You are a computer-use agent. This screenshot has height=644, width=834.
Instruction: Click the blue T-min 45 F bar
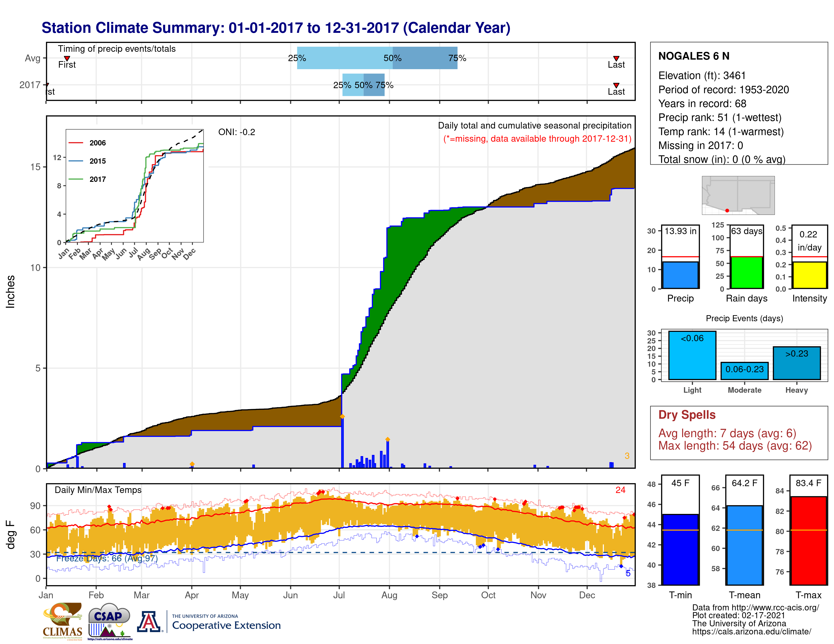pos(680,549)
